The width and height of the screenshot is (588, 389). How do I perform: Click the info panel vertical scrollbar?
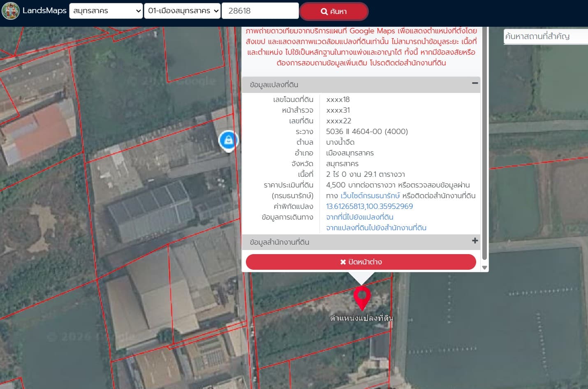[484, 144]
